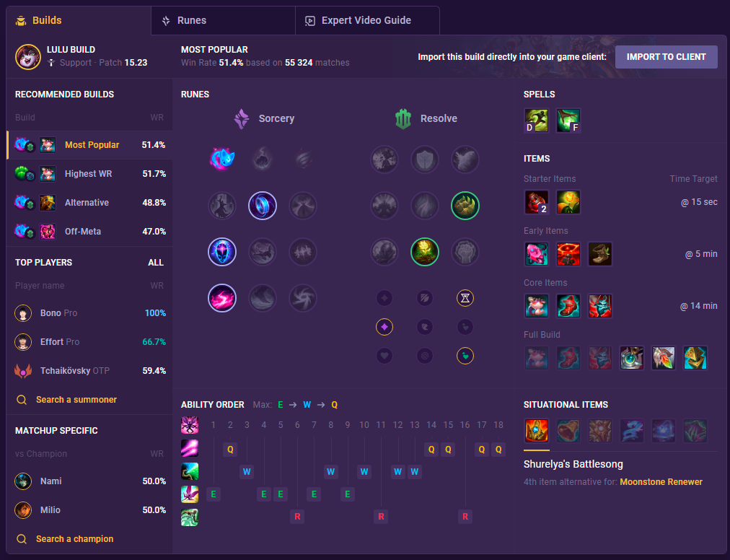Screen dimensions: 730x560
Task: Click the boots icon in Early Items
Action: pos(599,254)
